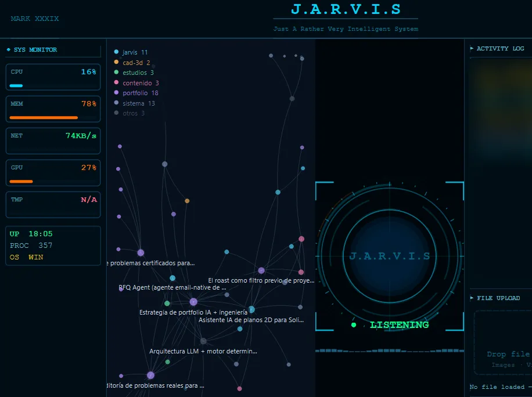Toggle the portfolio legend category
532x397 pixels.
pyautogui.click(x=136, y=93)
